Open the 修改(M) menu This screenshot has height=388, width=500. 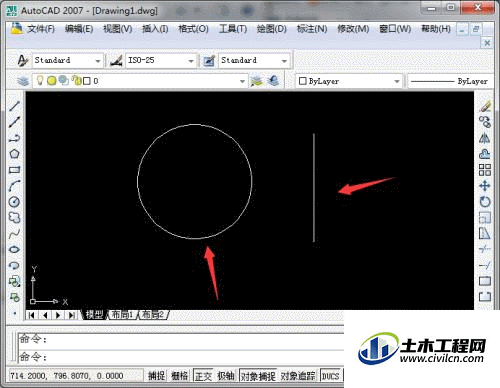(353, 29)
